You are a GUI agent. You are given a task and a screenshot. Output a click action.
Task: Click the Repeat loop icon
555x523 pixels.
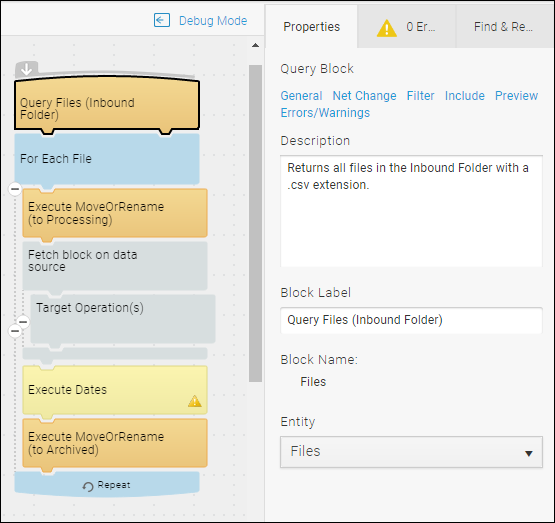[88, 487]
